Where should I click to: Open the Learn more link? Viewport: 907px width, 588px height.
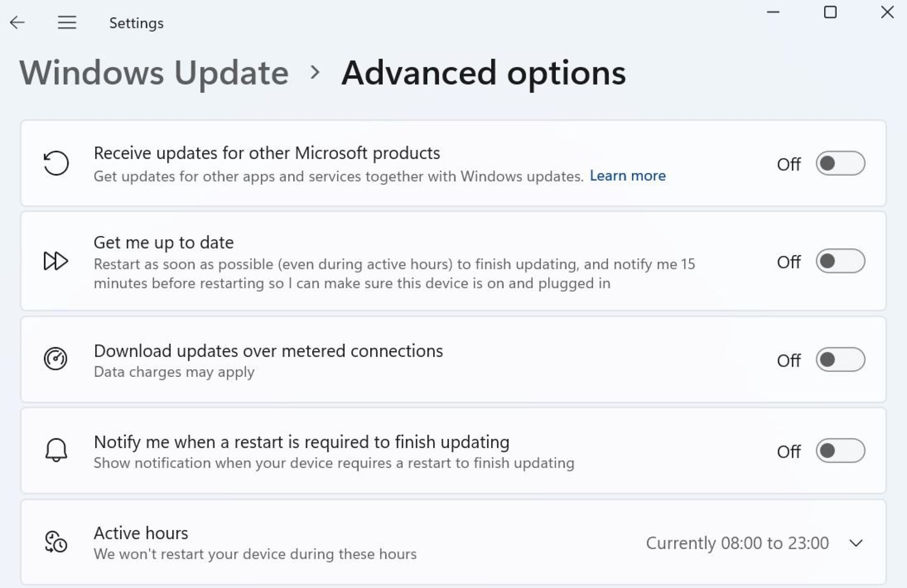pos(627,175)
